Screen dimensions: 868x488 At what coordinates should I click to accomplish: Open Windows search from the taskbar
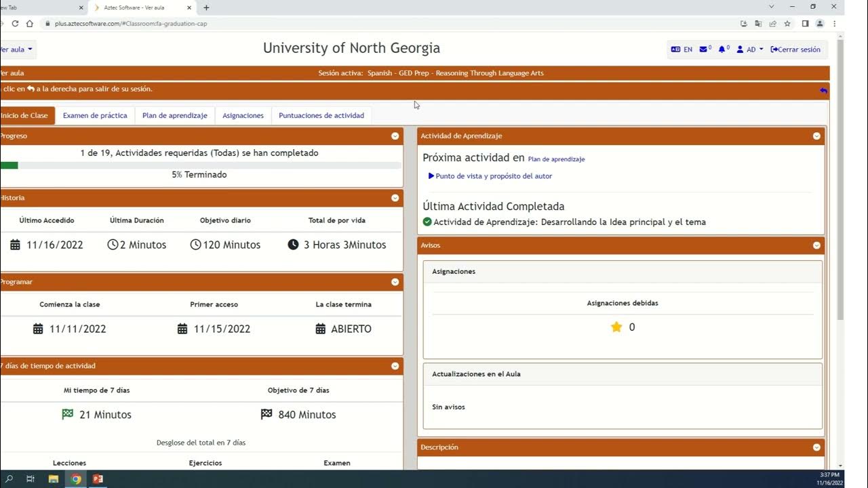(9, 479)
